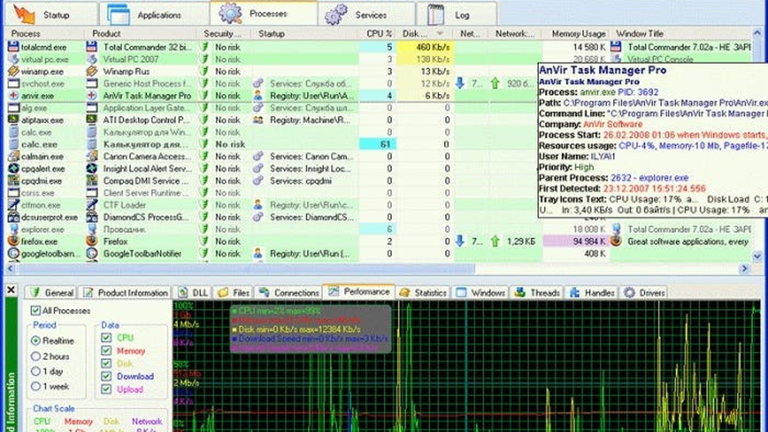Open the Statistics tab
Viewport: 768px width, 432px height.
point(423,292)
